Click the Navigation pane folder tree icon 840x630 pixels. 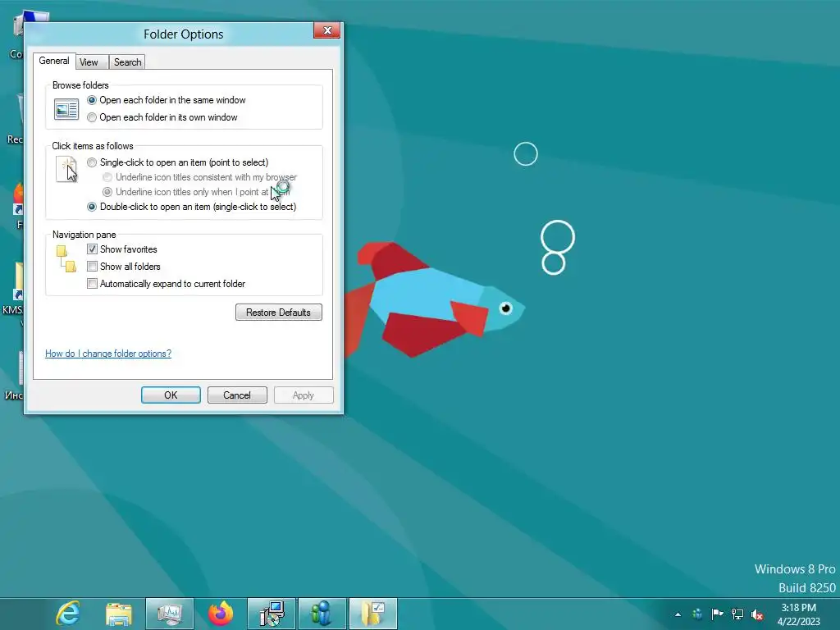point(66,258)
